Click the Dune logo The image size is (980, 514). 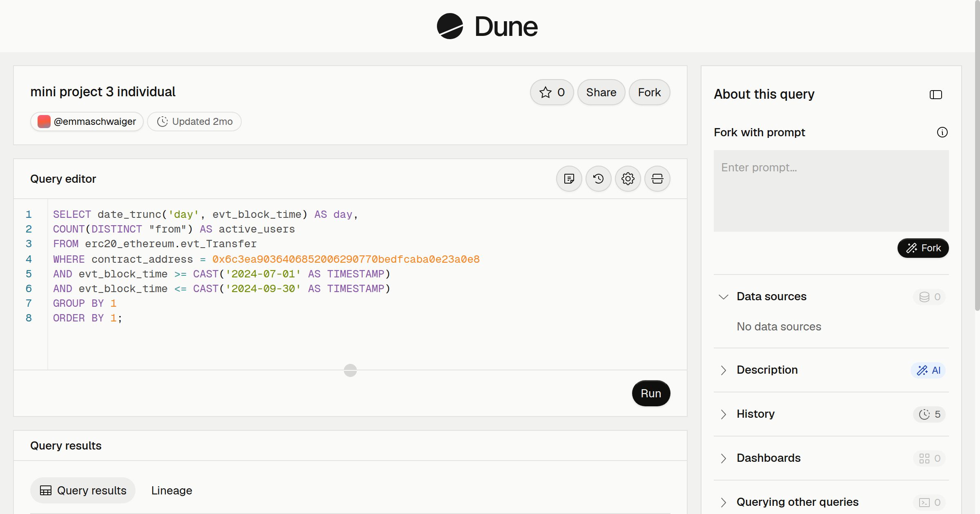tap(487, 26)
